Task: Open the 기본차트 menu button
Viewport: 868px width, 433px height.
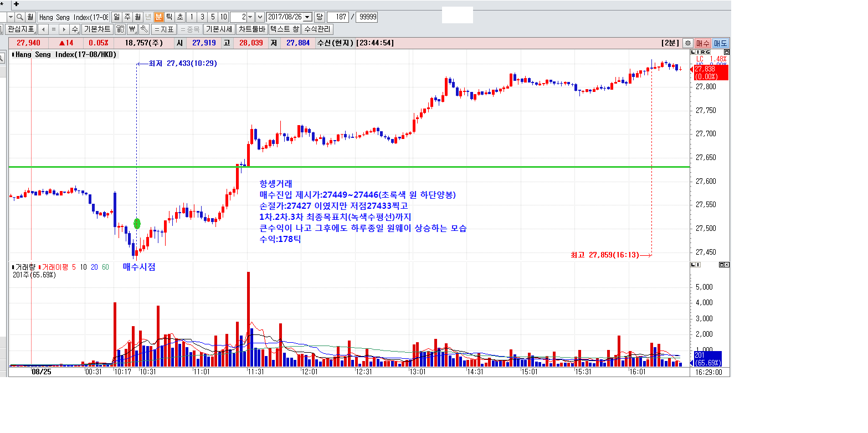Action: 97,29
